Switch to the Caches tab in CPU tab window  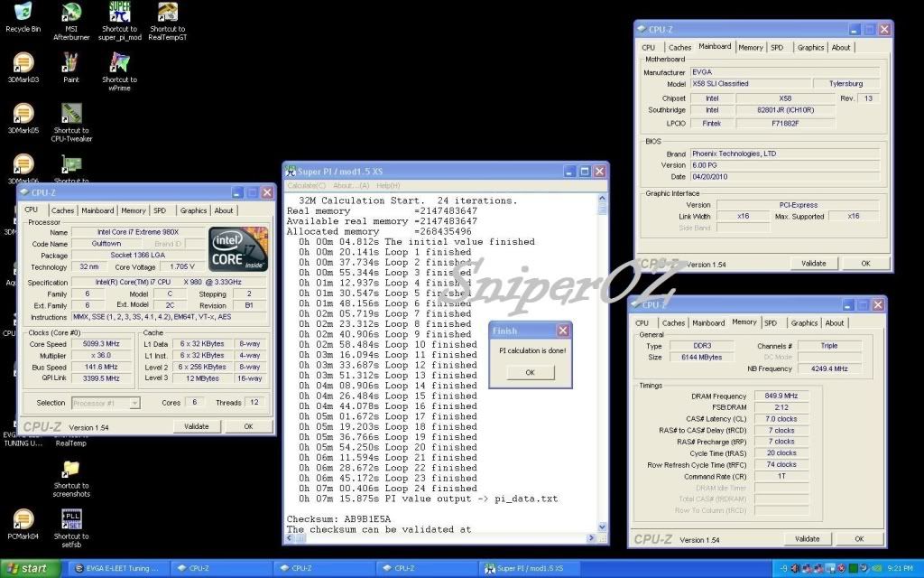62,210
